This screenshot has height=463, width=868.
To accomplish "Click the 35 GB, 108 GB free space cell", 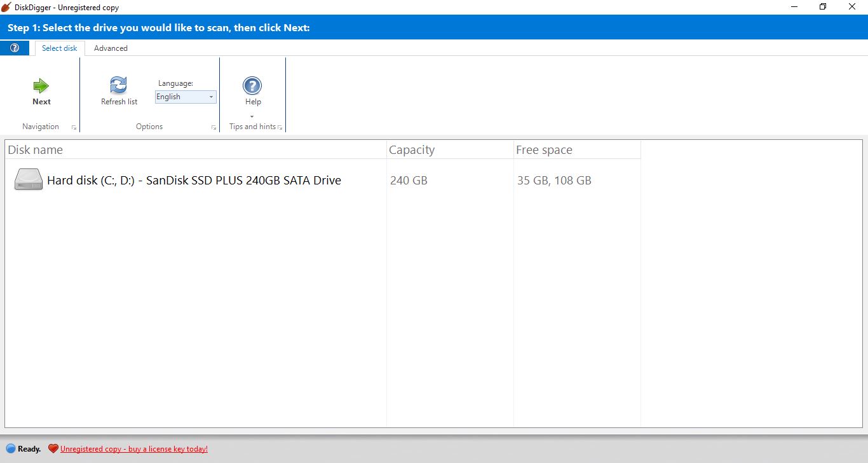I will pos(554,181).
